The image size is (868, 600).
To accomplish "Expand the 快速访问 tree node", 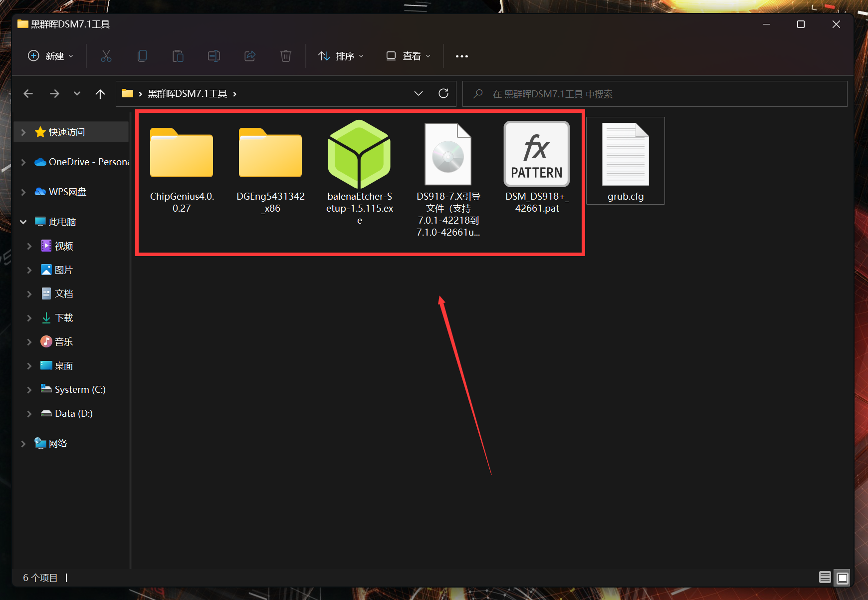I will [x=23, y=132].
